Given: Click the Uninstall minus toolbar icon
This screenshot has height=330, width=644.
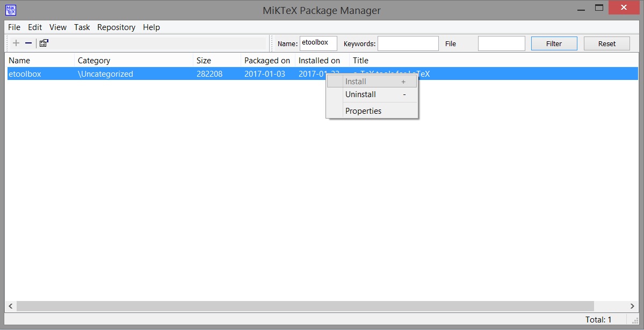Looking at the screenshot, I should (28, 43).
